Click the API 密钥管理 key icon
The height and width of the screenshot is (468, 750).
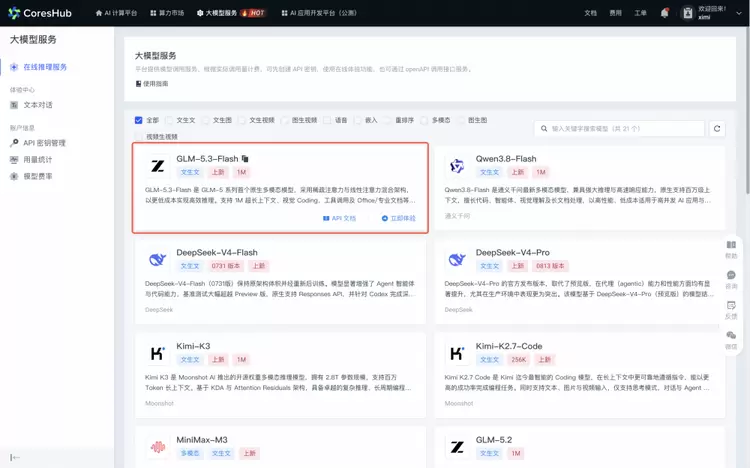[x=14, y=143]
